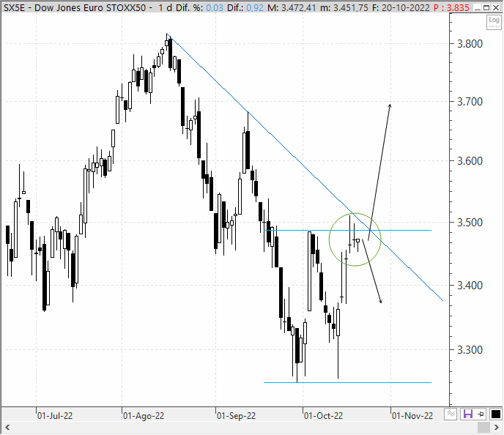Click the SX5E - Dow Jones Euro STOXX50 title
This screenshot has width=504, height=435.
pyautogui.click(x=75, y=7)
